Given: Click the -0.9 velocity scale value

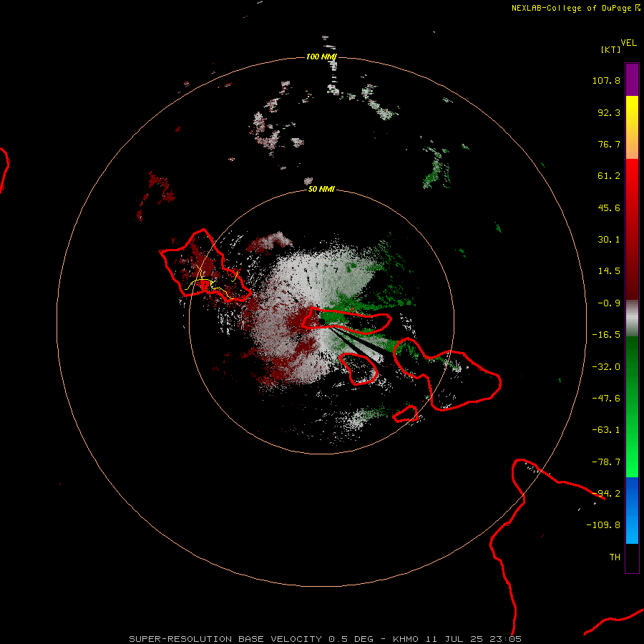Looking at the screenshot, I should click(x=609, y=303).
